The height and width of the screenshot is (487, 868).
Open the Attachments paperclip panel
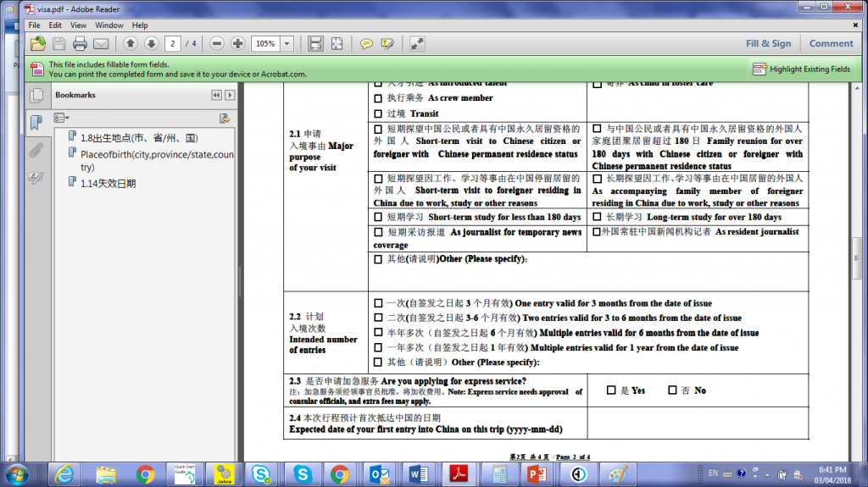point(36,151)
